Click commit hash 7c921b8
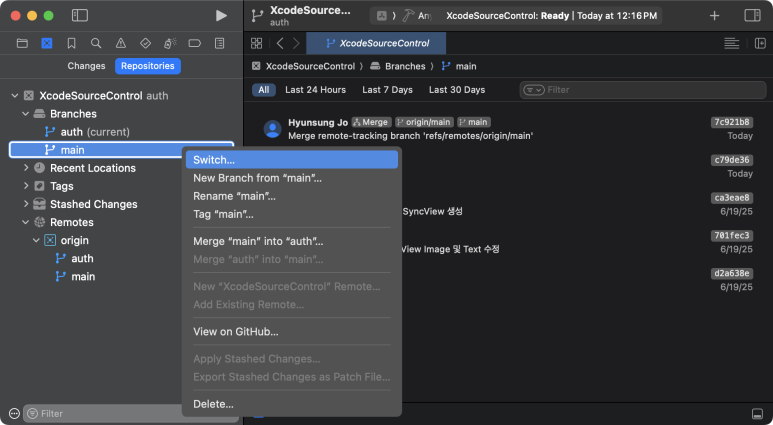 [732, 122]
